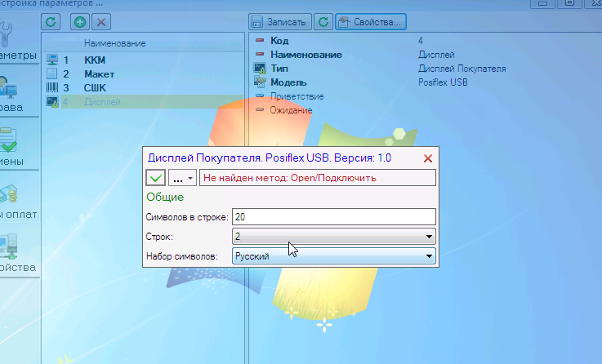Image resolution: width=602 pixels, height=364 pixels.
Task: Click the value Дисплей Покупателя
Action: tap(462, 69)
